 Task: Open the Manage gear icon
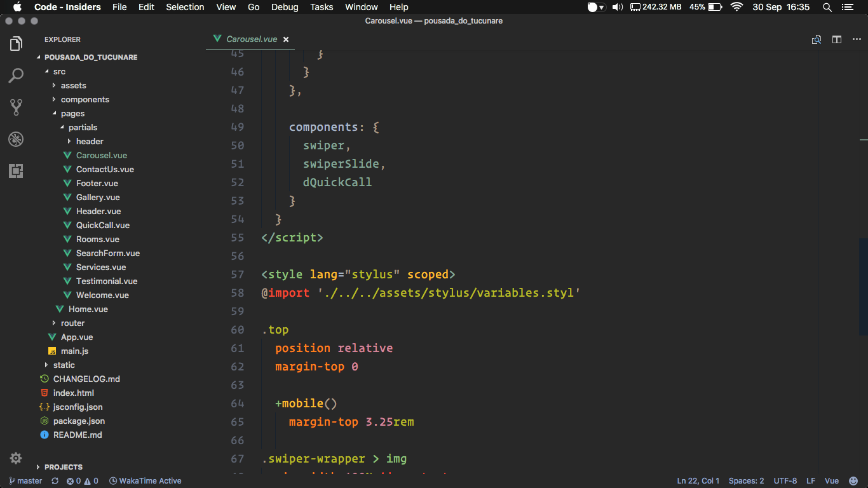[x=16, y=458]
